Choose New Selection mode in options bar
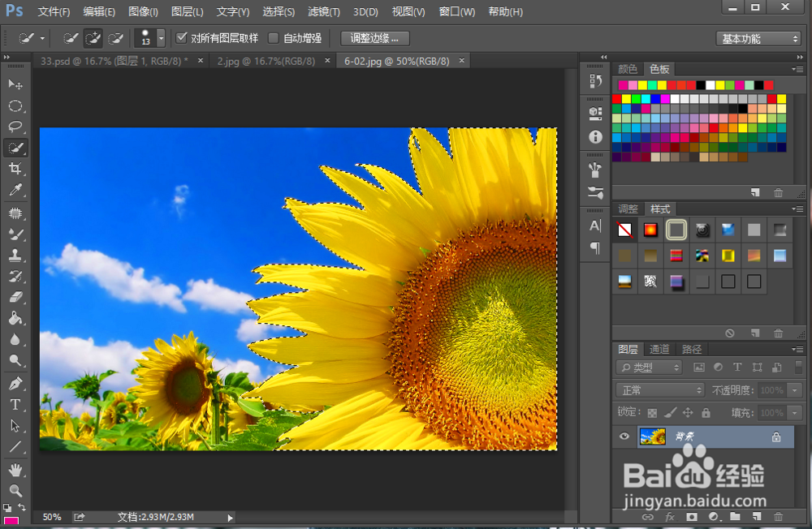 (70, 38)
